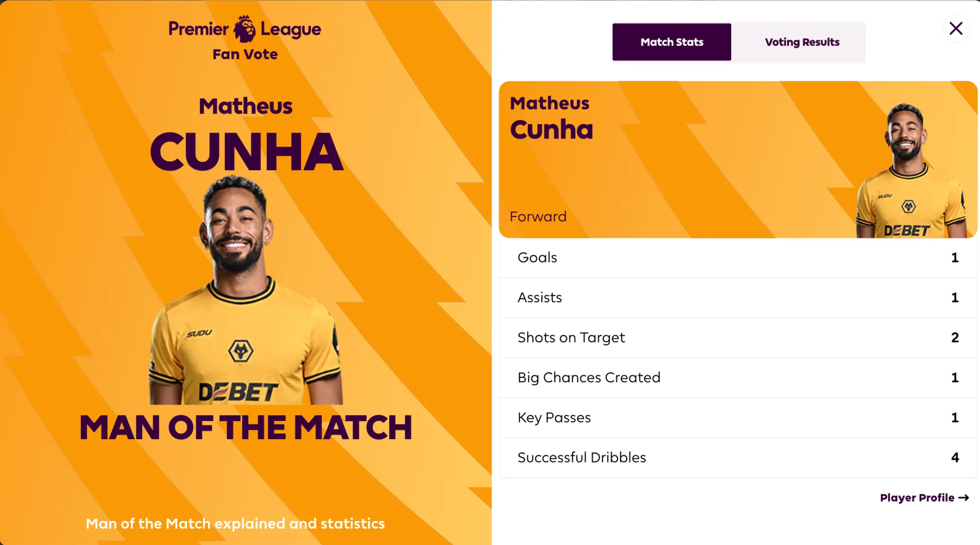The width and height of the screenshot is (980, 545).
Task: Select the Assists stat row
Action: (738, 297)
